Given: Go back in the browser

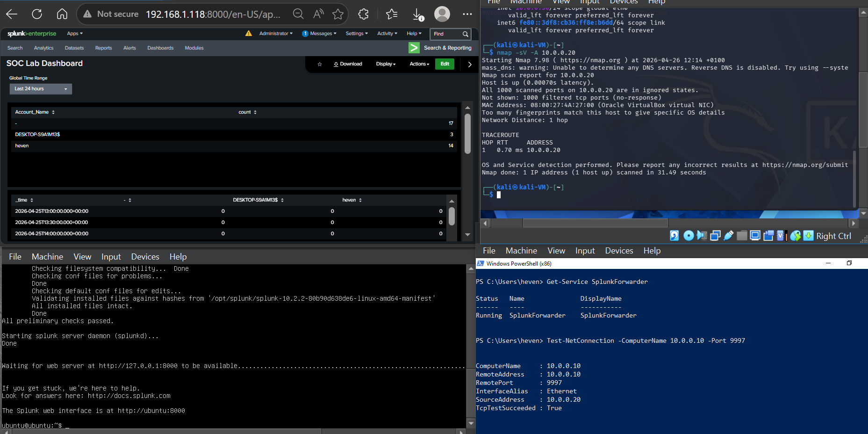Looking at the screenshot, I should click(x=12, y=14).
